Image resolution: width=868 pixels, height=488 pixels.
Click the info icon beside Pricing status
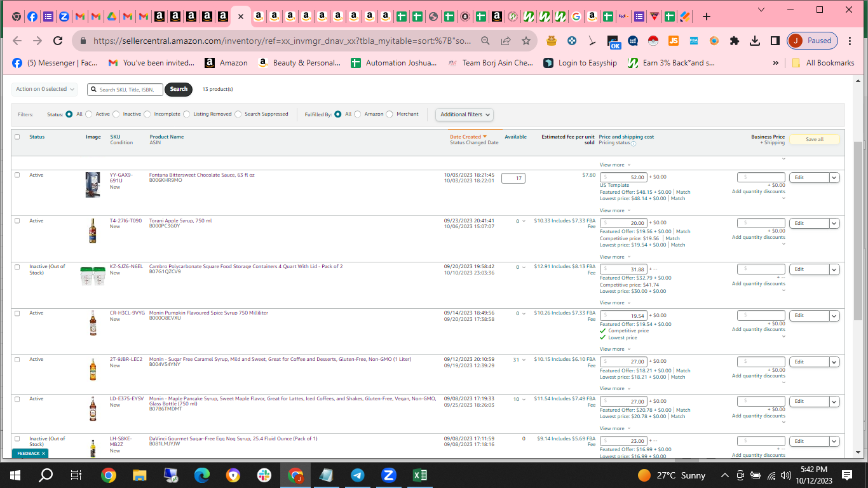(634, 144)
